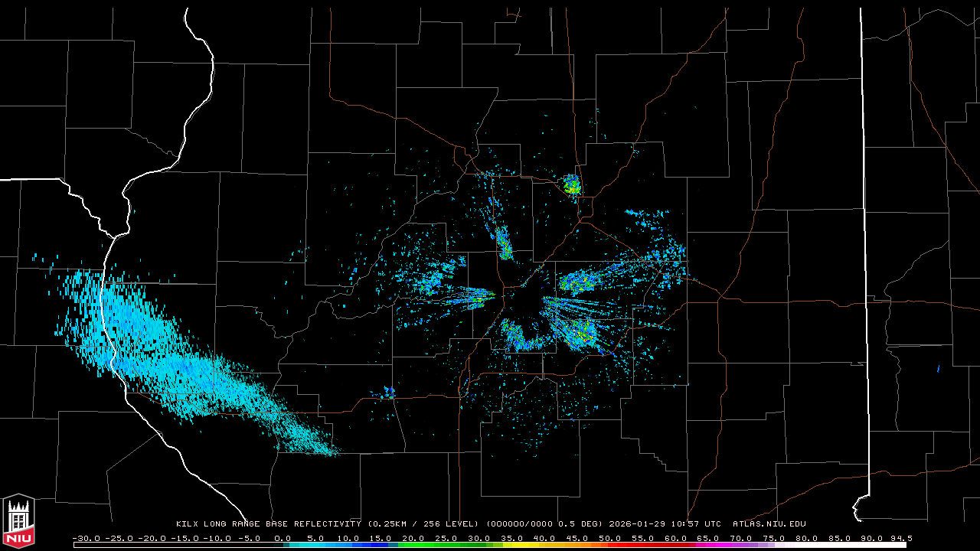Screen dimensions: 980x551
Task: Click the '65.0' scale label
Action: (x=709, y=538)
